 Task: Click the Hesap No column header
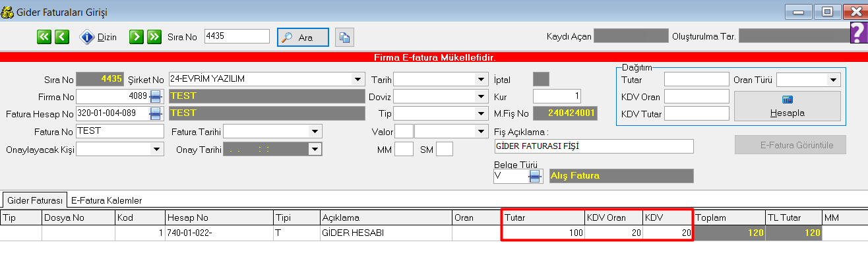point(219,217)
